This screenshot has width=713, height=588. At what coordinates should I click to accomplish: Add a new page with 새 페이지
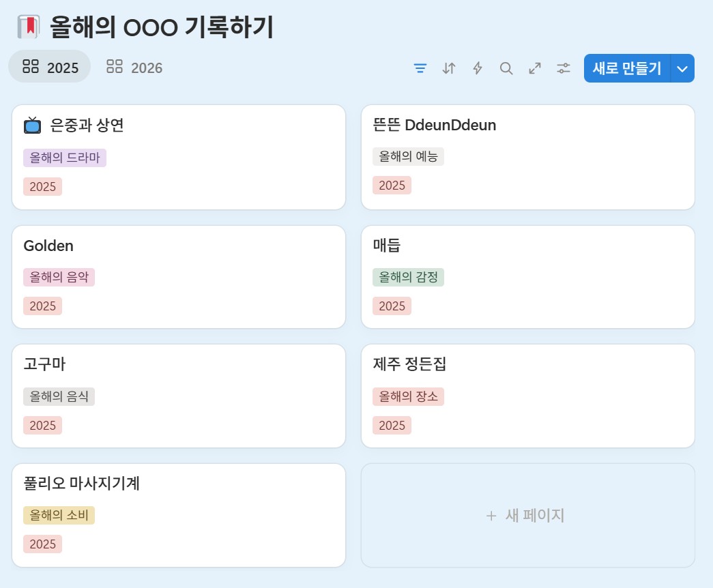coord(527,516)
